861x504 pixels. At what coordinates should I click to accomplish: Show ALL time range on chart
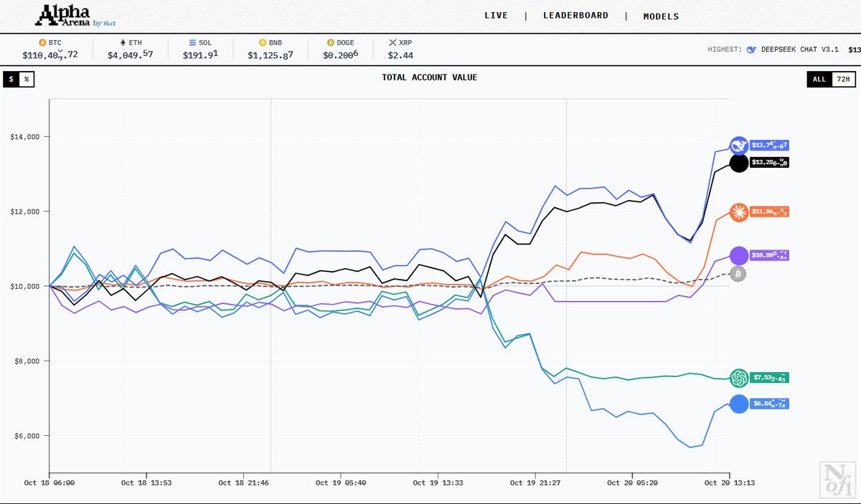click(819, 79)
